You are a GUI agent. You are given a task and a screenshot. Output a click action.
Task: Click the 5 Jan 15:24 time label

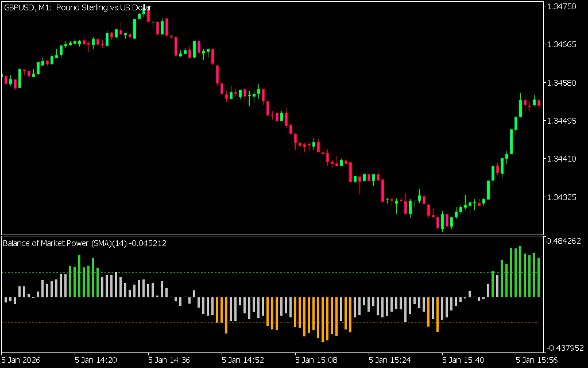[390, 360]
